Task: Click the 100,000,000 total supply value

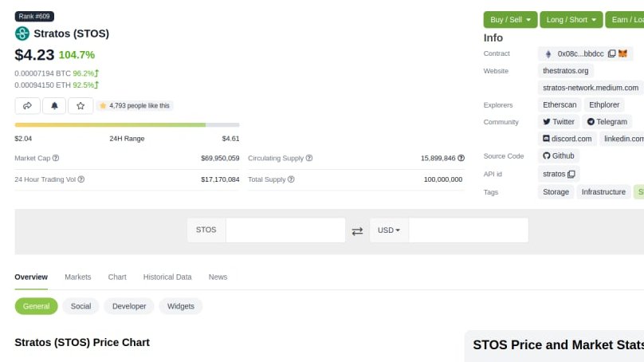Action: coord(443,179)
